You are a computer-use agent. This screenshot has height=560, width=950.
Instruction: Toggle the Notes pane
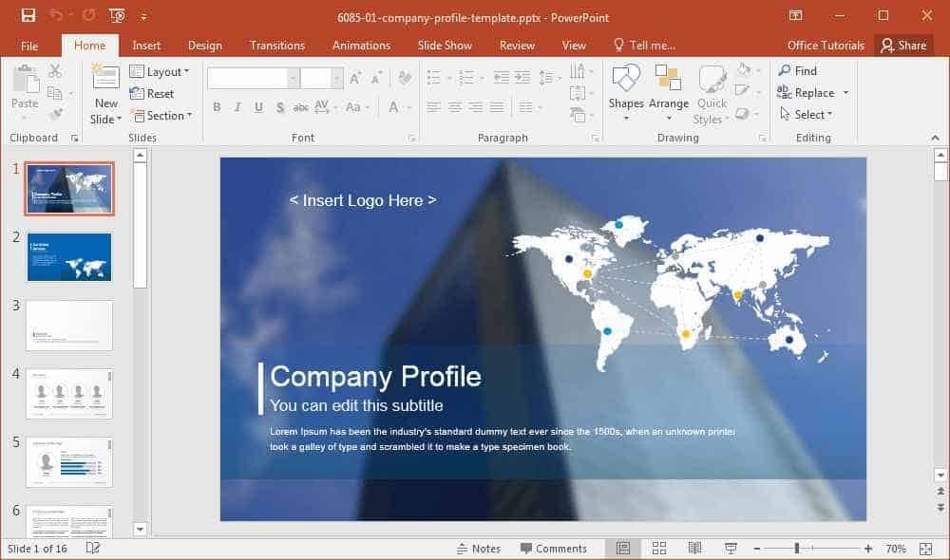point(479,549)
